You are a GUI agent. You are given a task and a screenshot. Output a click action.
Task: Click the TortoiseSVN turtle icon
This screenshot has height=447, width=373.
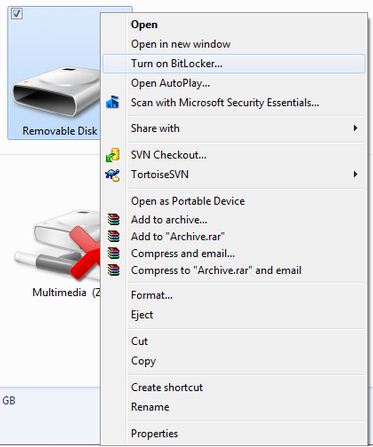click(x=113, y=174)
